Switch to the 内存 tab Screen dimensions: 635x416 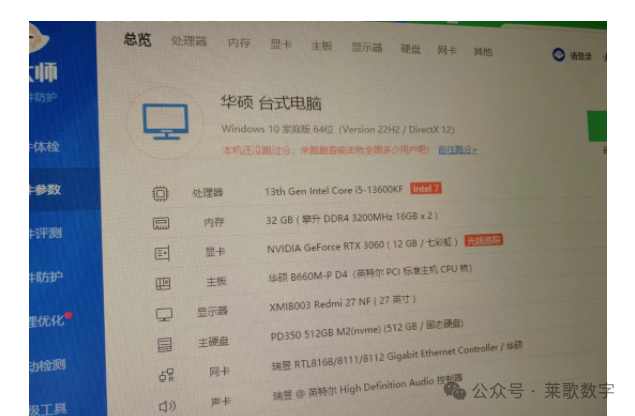click(x=239, y=43)
